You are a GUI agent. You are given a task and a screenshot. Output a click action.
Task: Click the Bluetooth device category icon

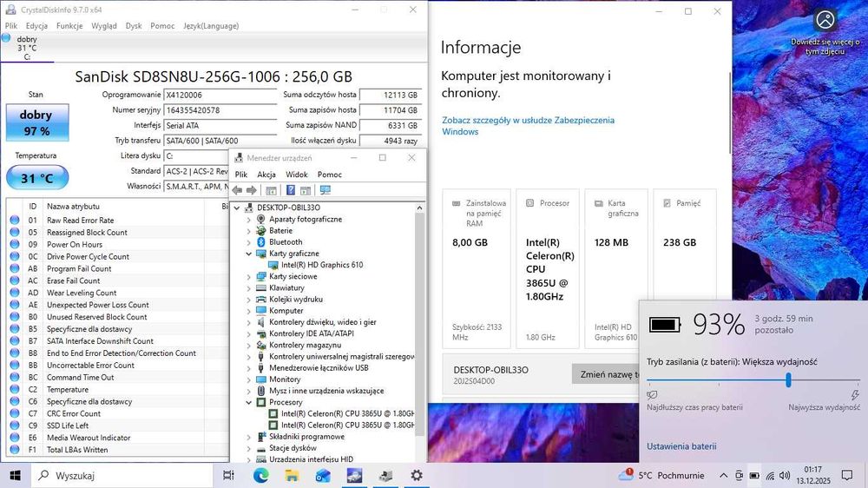(261, 242)
